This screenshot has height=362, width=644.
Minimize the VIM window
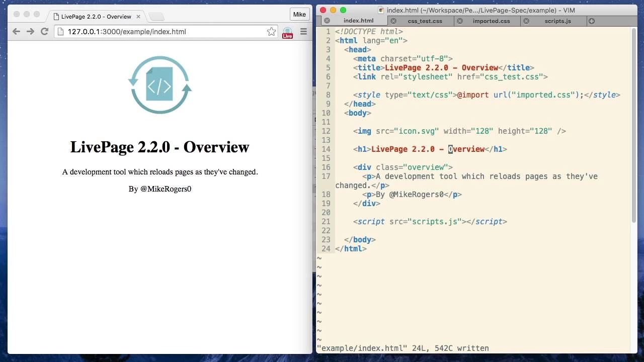coord(333,10)
